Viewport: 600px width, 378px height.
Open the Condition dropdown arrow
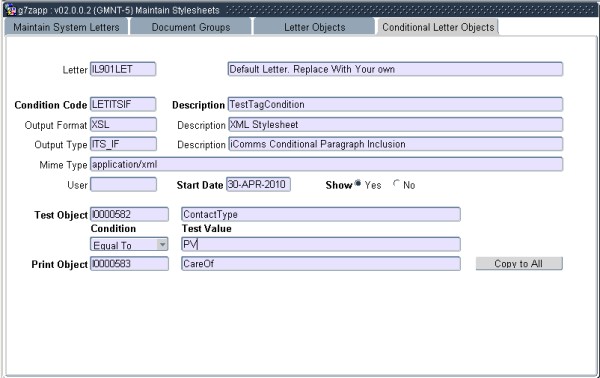[162, 244]
